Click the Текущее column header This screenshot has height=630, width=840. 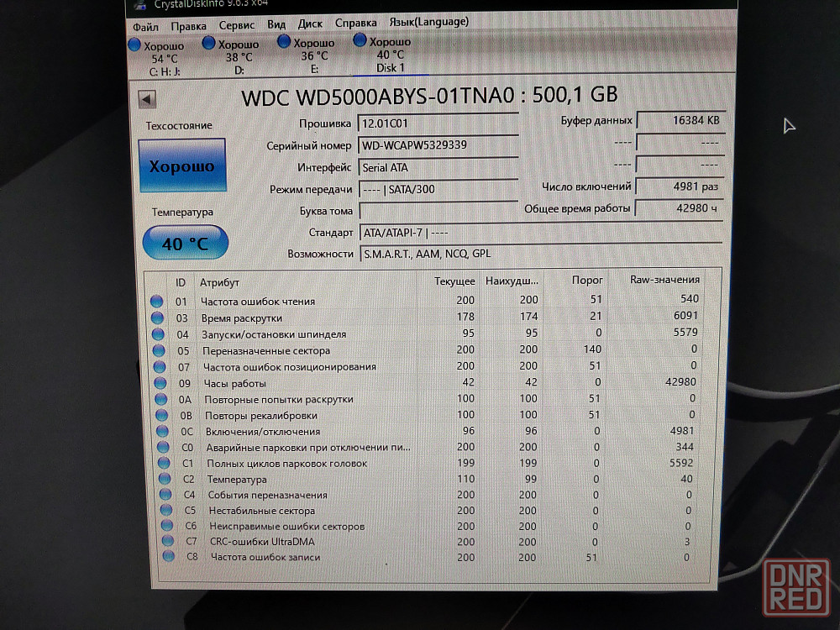click(454, 281)
